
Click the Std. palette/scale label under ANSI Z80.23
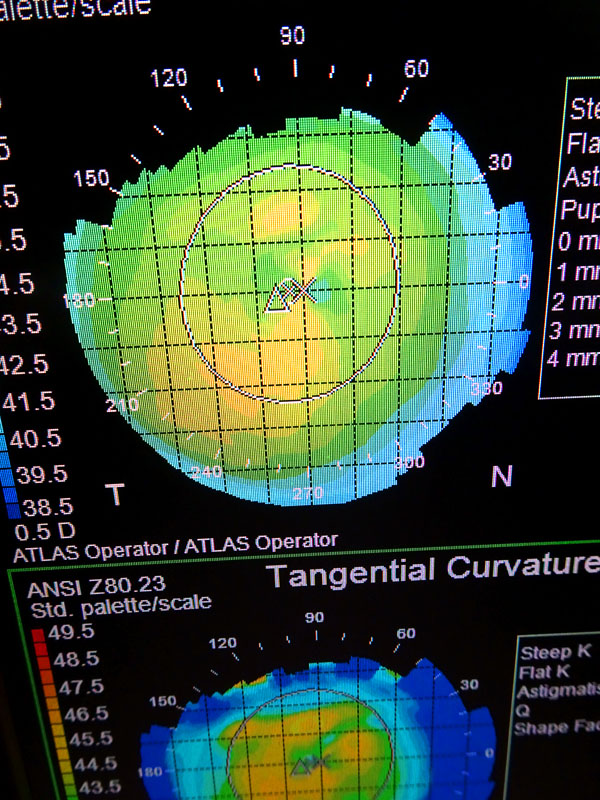[121, 607]
